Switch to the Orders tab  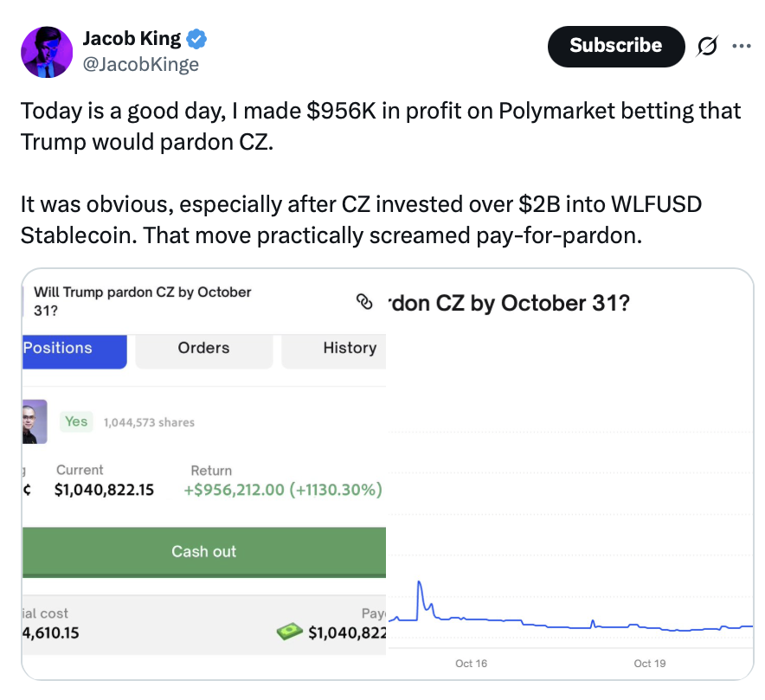point(203,349)
